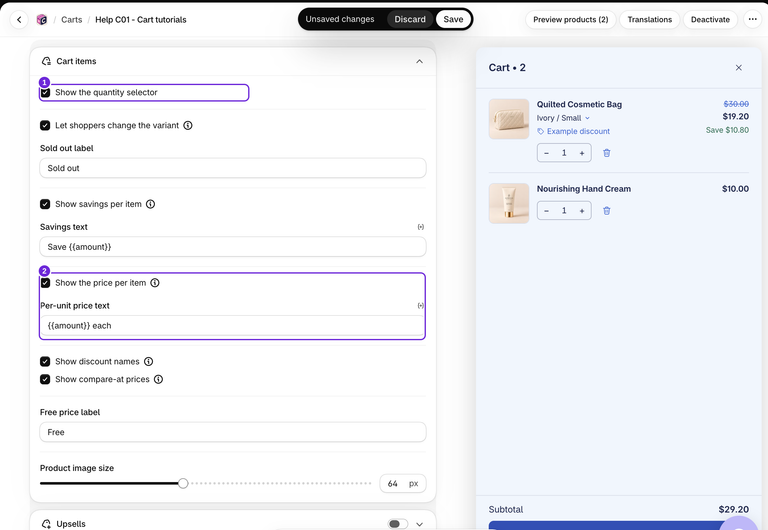Open info tooltip for Show discount names
768x530 pixels.
(x=148, y=361)
